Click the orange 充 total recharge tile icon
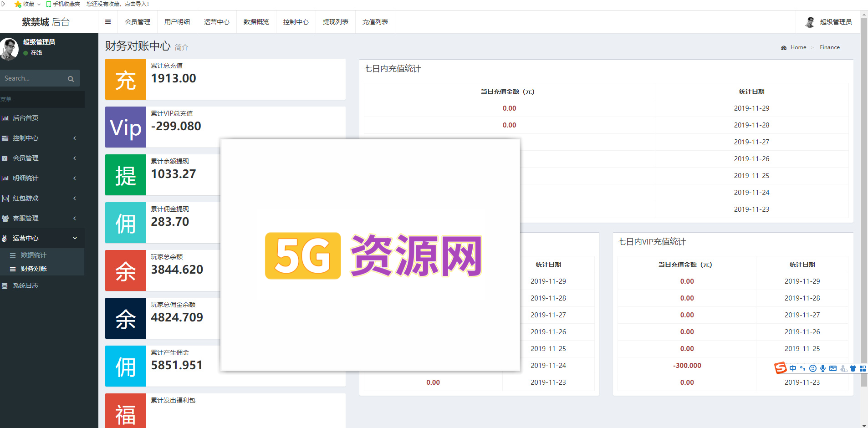 tap(126, 79)
